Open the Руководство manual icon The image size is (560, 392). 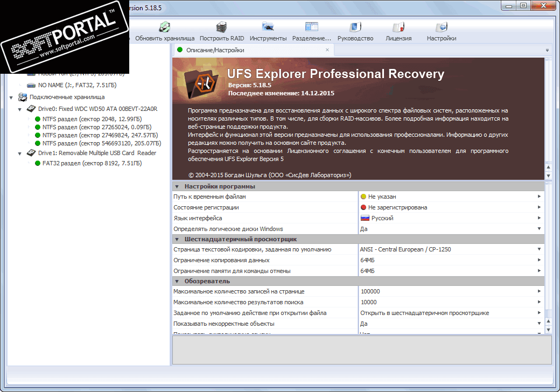click(355, 27)
